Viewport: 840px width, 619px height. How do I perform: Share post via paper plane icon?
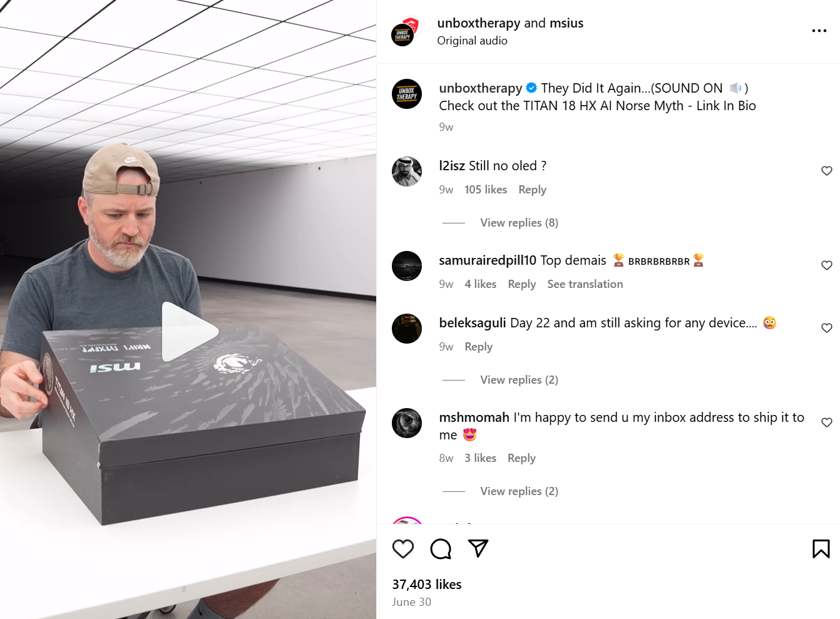click(x=478, y=549)
